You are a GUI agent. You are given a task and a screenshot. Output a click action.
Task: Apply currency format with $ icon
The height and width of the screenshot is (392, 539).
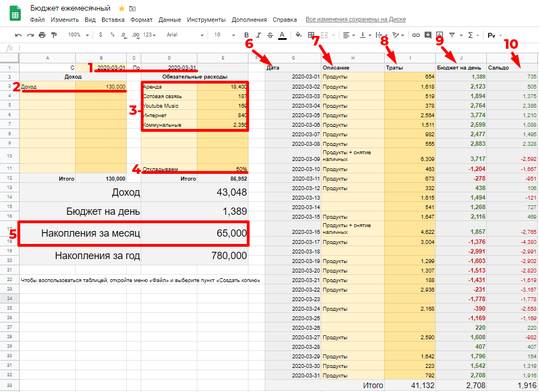(x=100, y=35)
